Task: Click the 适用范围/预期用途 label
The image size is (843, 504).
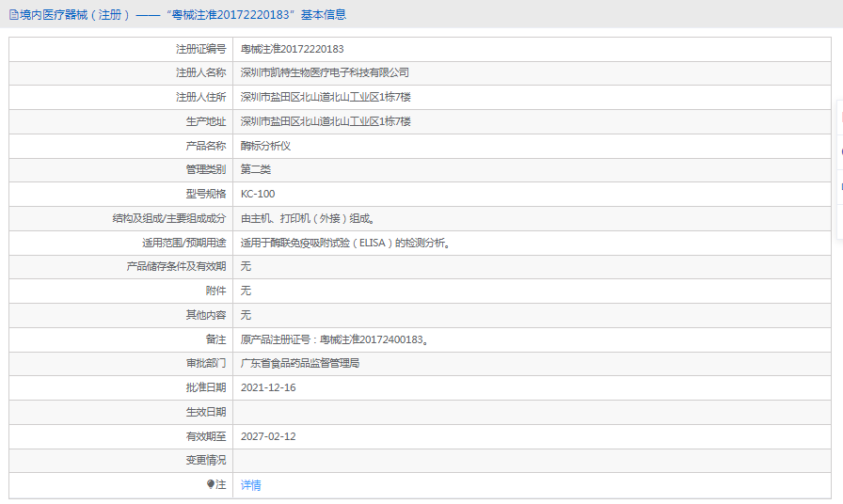Action: [183, 243]
